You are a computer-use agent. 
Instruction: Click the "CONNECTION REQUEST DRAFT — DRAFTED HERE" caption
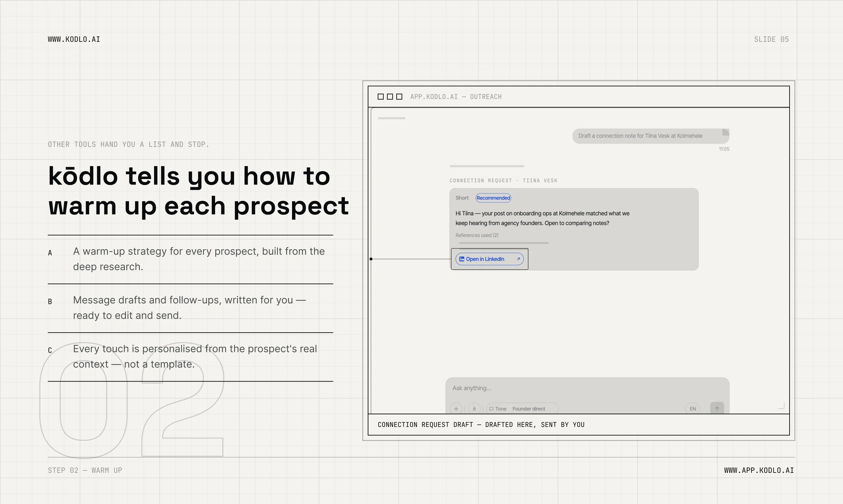coord(481,424)
